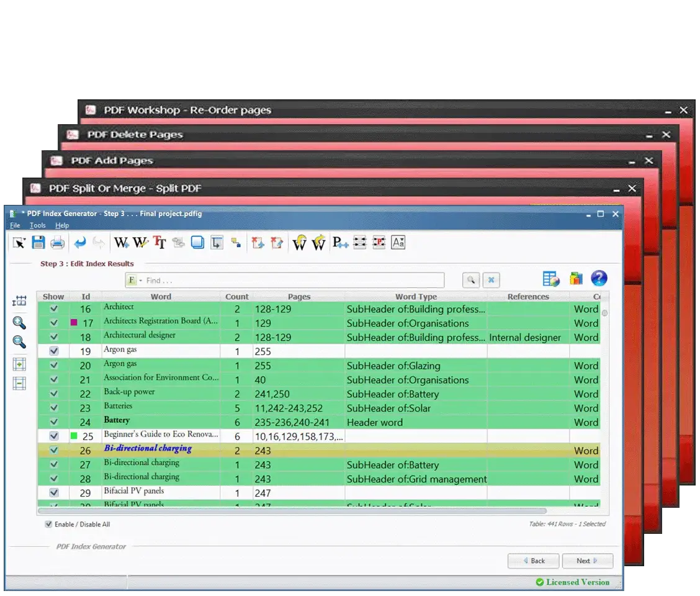Click the lower magnifier icon in sidebar

point(19,342)
